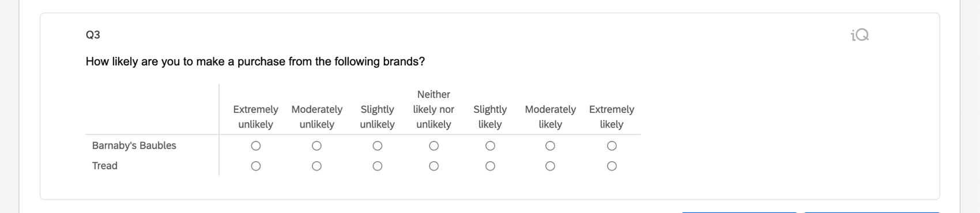Image resolution: width=980 pixels, height=213 pixels.
Task: Select Moderately unlikely for Tread
Action: pyautogui.click(x=316, y=166)
